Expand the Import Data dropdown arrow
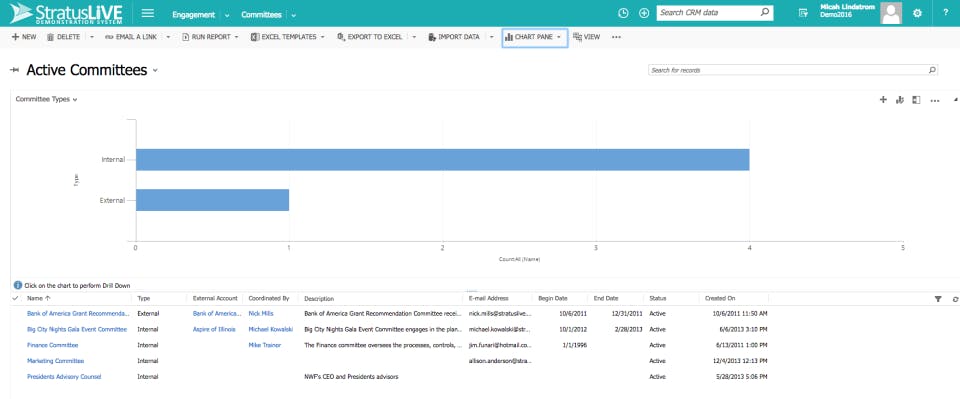The width and height of the screenshot is (960, 399). [491, 37]
